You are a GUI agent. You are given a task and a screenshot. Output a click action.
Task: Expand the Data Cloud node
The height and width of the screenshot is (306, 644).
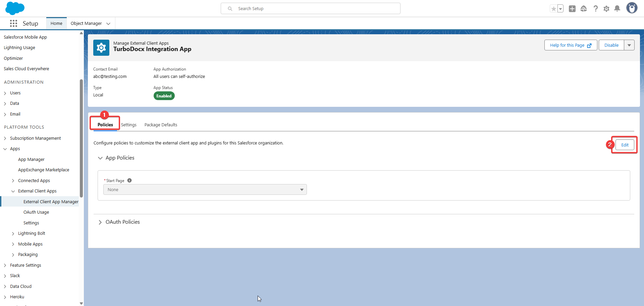5,287
